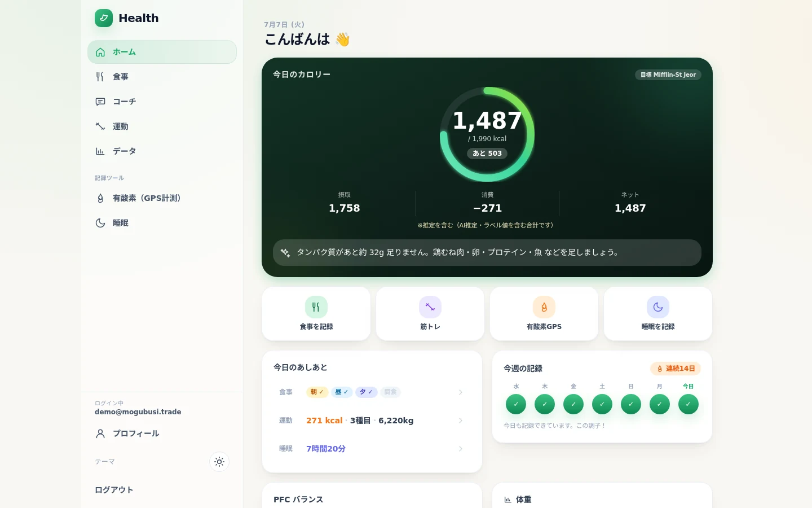The image size is (812, 508).
Task: Open the ホーム menu item
Action: (x=162, y=52)
